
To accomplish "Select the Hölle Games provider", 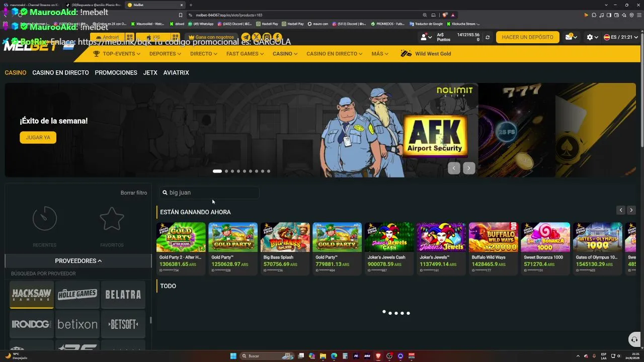I will [x=77, y=295].
